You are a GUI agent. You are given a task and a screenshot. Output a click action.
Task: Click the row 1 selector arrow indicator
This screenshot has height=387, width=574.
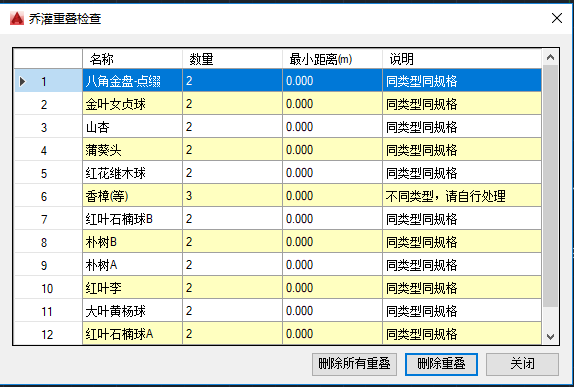(x=22, y=81)
